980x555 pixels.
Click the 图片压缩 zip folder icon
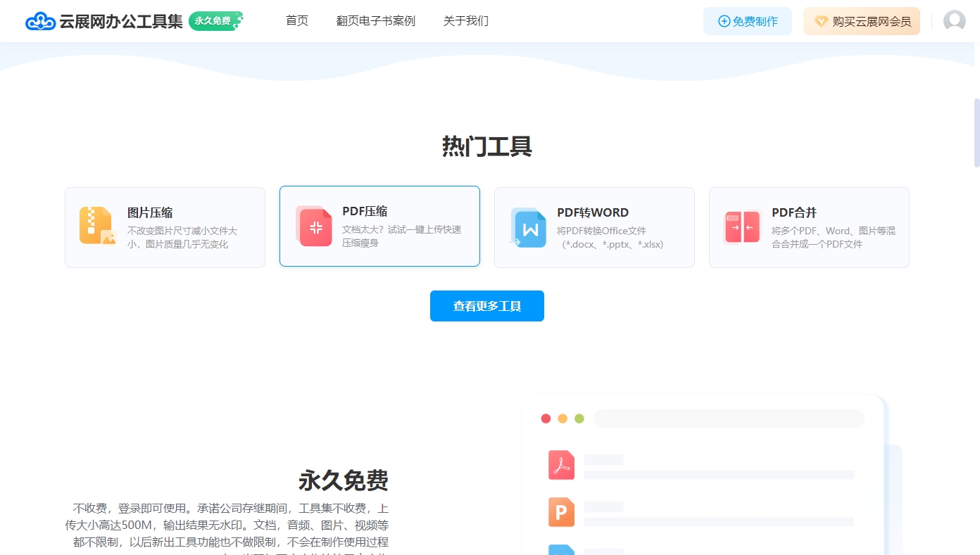point(97,226)
